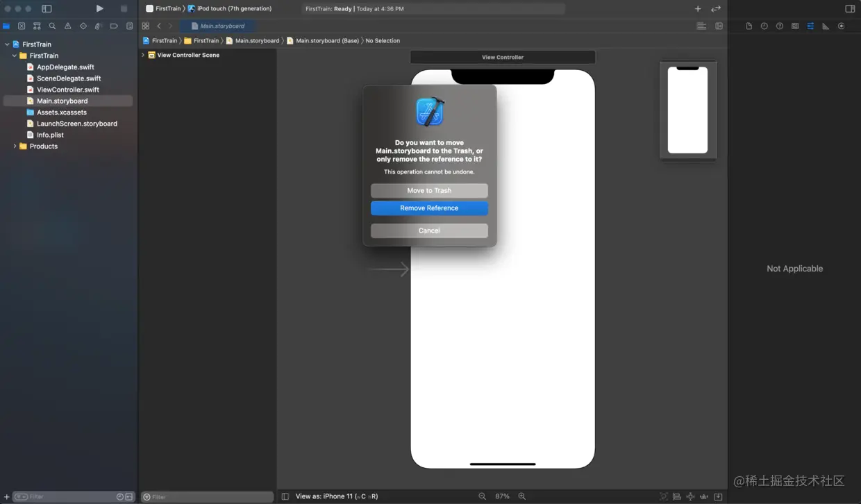Select ViewController.swift file

67,90
